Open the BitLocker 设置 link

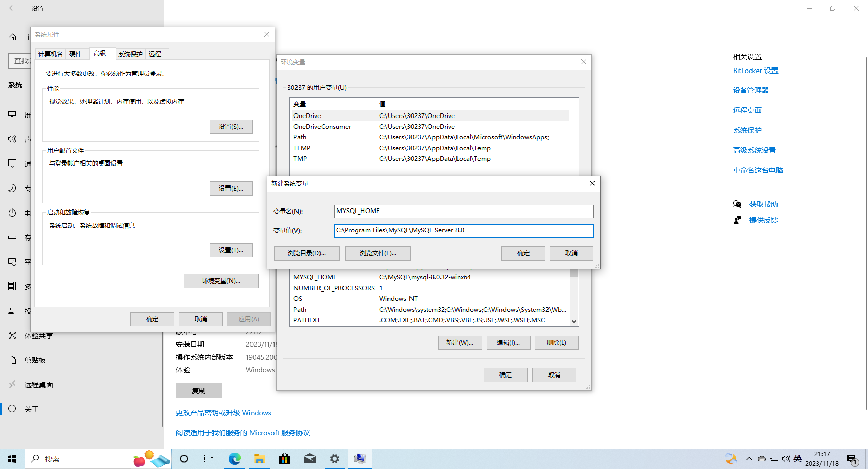756,71
